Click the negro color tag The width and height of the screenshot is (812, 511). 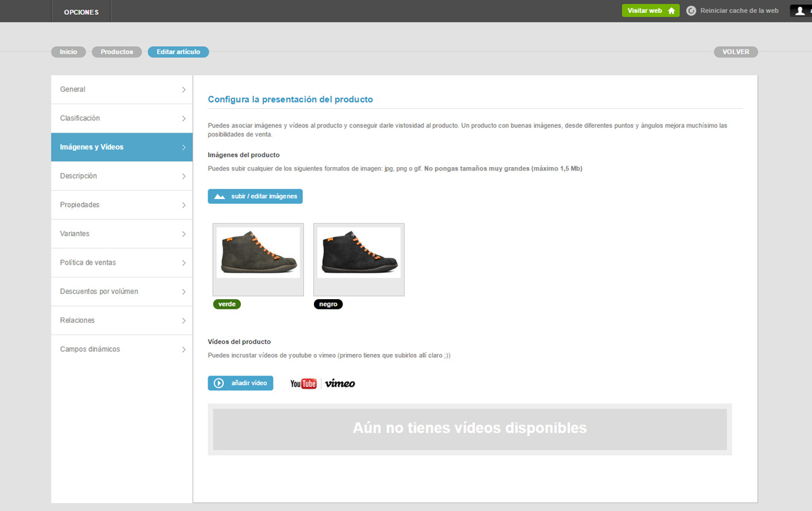click(328, 305)
